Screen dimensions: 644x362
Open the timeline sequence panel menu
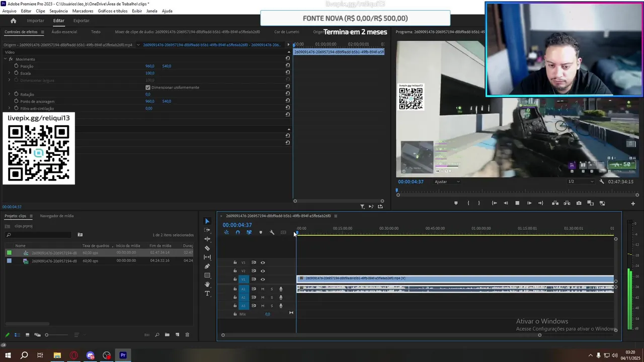(336, 216)
